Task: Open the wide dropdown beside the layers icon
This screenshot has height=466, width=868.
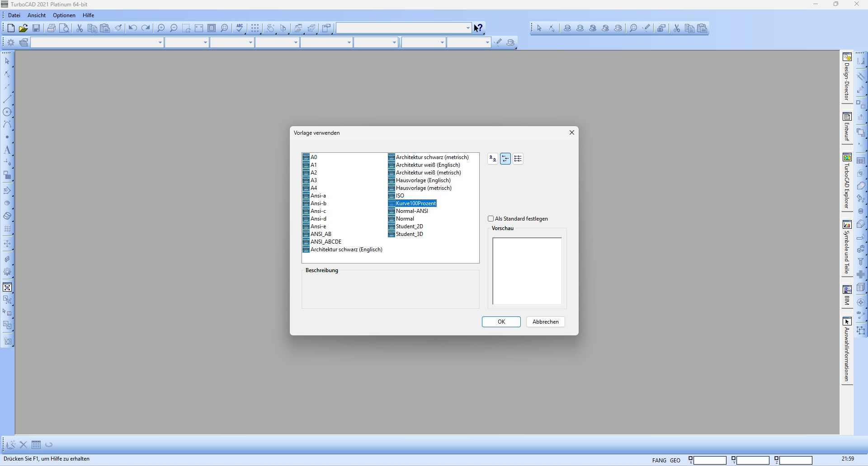Action: click(97, 42)
